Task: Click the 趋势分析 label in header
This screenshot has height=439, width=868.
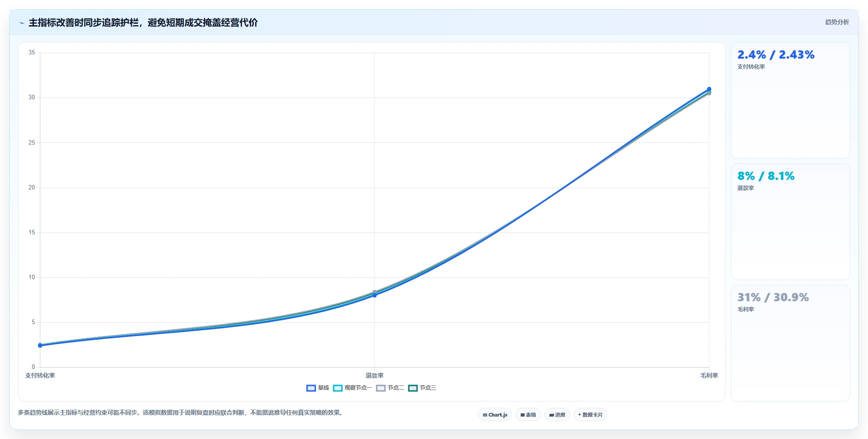Action: 837,22
